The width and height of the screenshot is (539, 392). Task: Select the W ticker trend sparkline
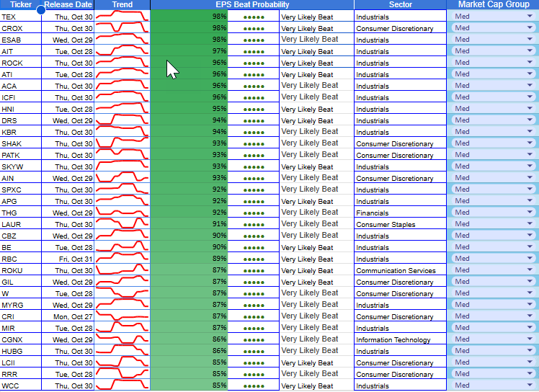(x=122, y=293)
